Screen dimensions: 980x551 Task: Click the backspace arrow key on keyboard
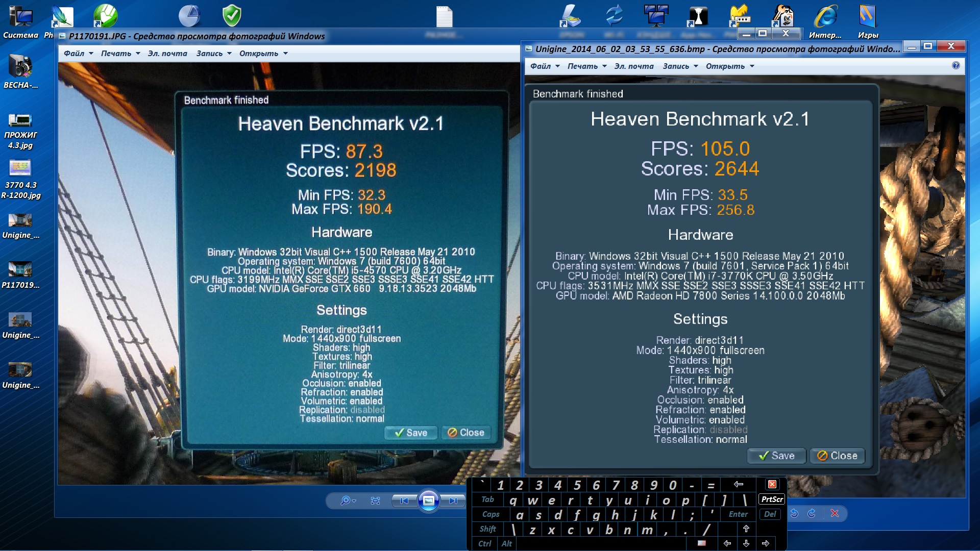pos(738,484)
